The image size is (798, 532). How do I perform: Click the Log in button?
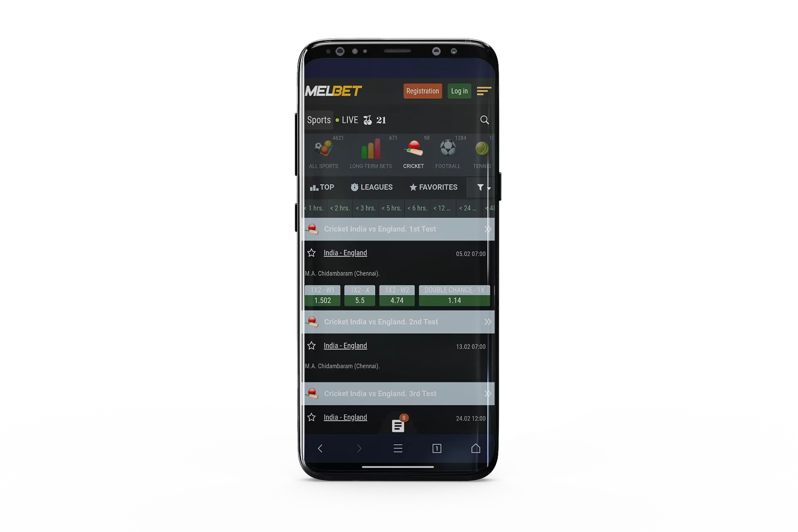(x=460, y=91)
